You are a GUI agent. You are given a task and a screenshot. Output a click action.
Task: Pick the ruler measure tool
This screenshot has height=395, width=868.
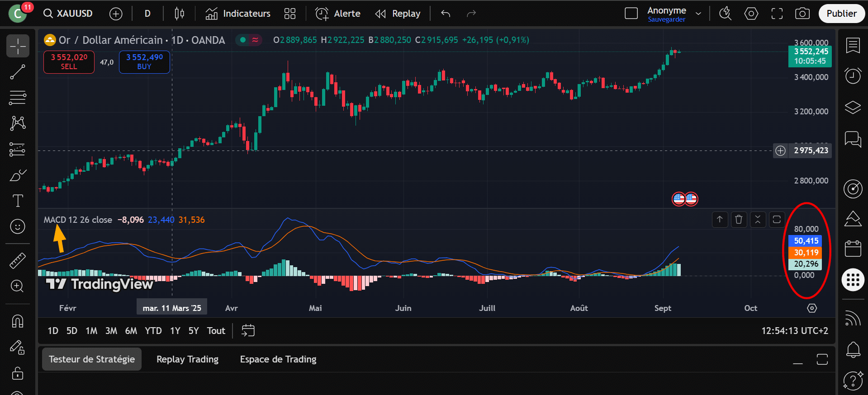(18, 261)
